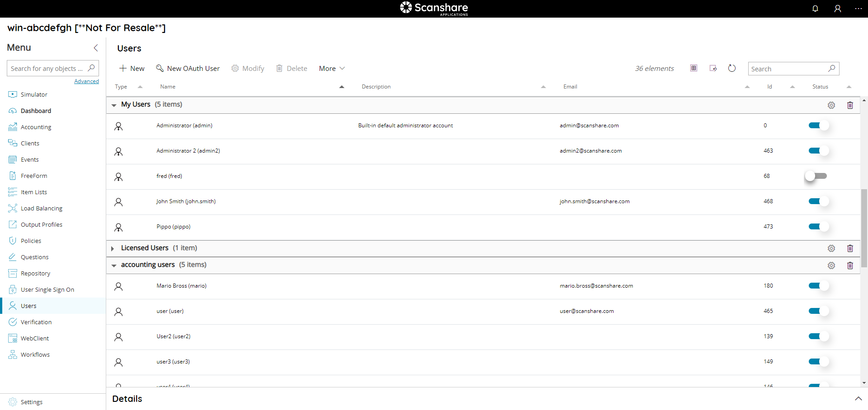Disable the John Smith status toggle
868x410 pixels.
(818, 201)
